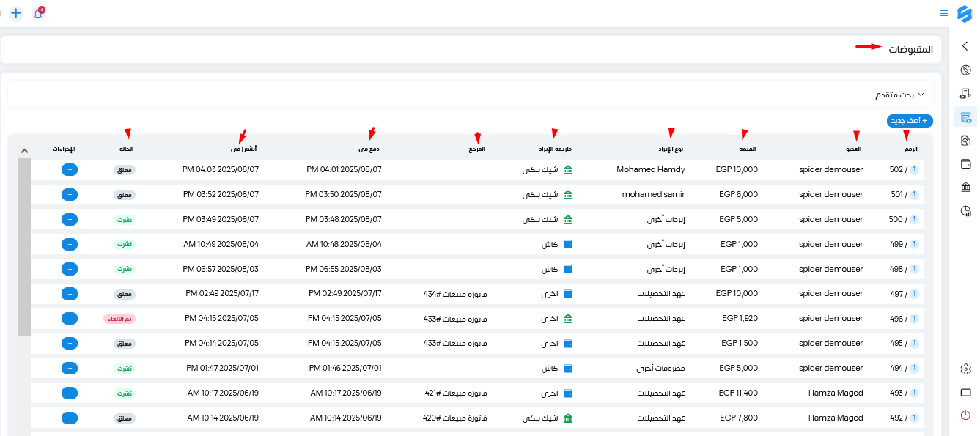Click the العضو column header
980x436 pixels.
[x=853, y=149]
